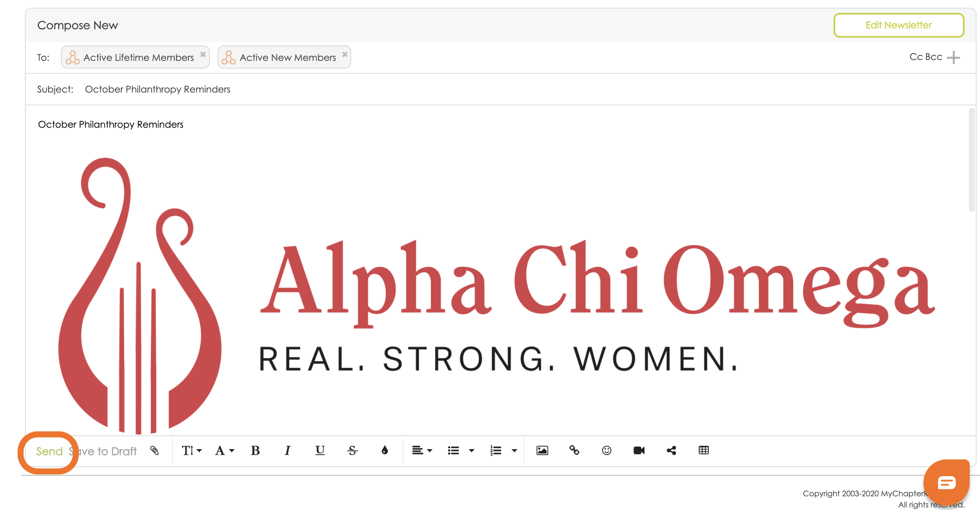The height and width of the screenshot is (516, 980).
Task: Expand the font size dropdown
Action: [x=191, y=450]
